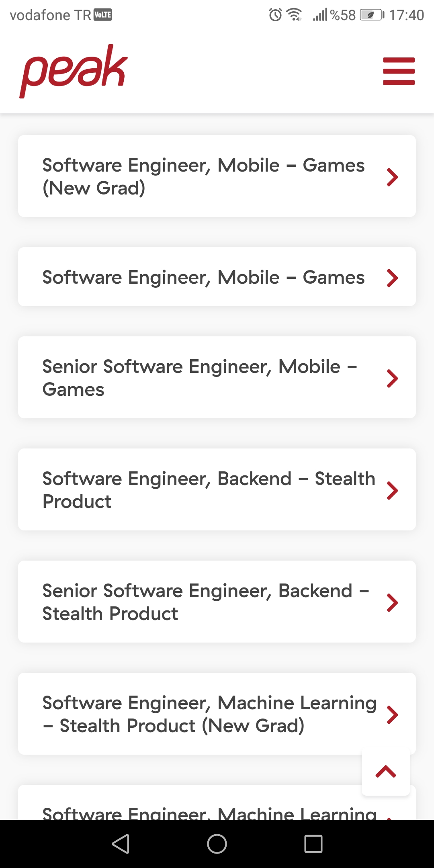
Task: Open the red hamburger menu
Action: click(x=399, y=71)
